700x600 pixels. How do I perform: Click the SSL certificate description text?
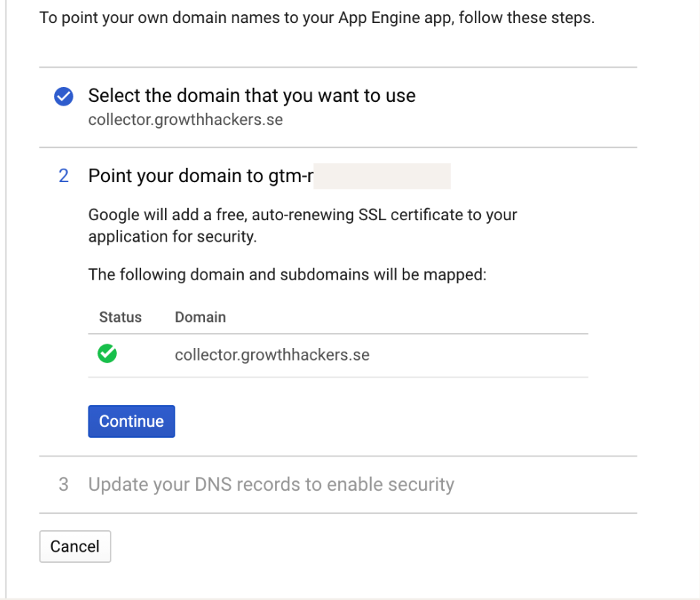click(x=302, y=226)
